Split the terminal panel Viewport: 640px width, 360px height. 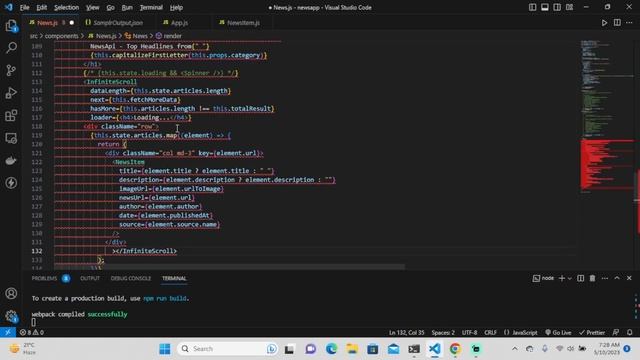[x=580, y=278]
